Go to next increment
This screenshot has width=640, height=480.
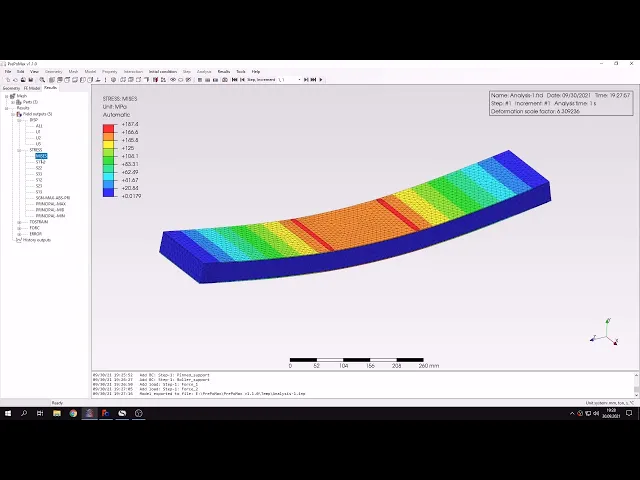pos(306,80)
